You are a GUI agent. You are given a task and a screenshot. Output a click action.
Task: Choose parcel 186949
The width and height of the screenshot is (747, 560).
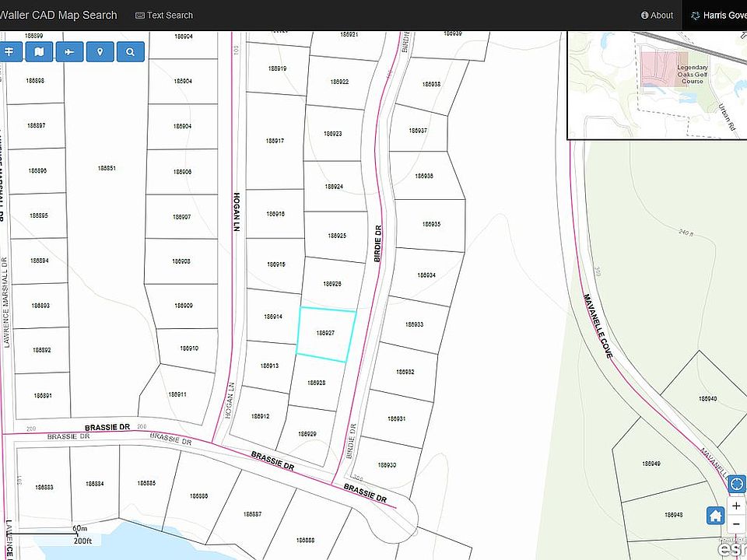point(651,464)
